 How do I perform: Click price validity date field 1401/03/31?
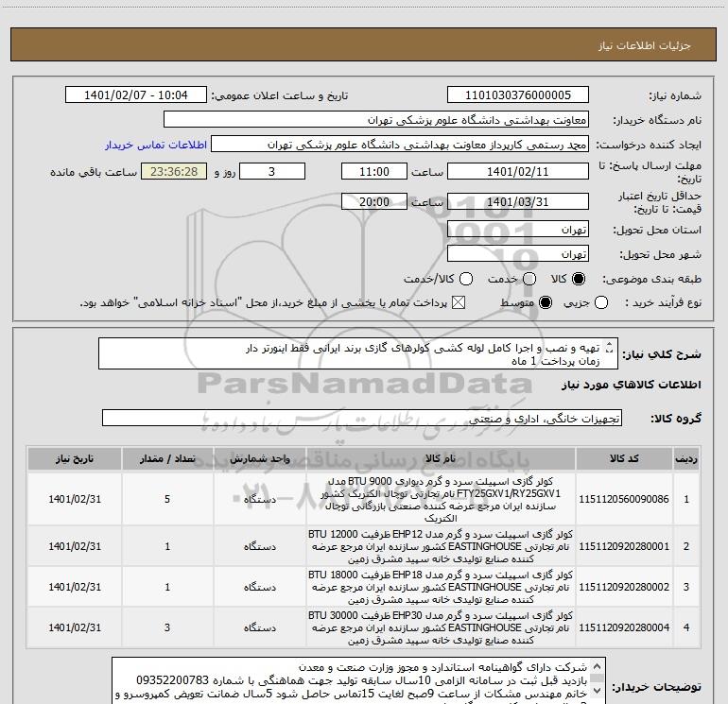(x=518, y=201)
